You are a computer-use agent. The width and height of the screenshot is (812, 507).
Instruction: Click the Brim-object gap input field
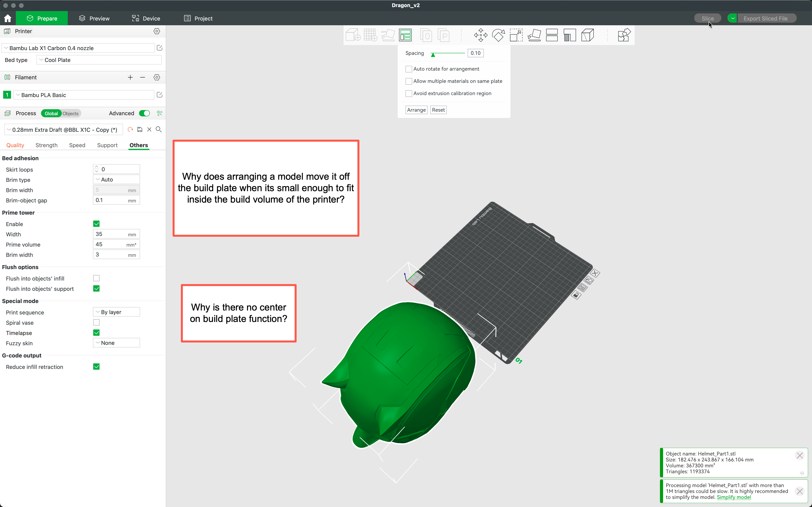(x=116, y=200)
